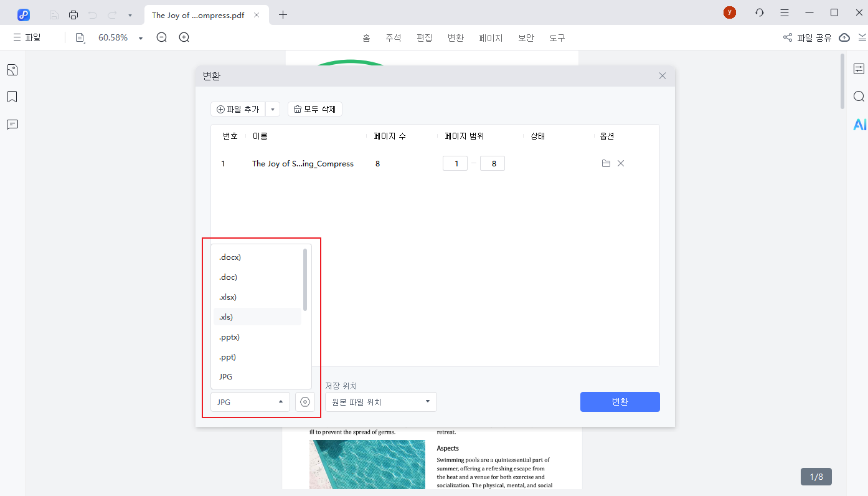
Task: Open the properties panel in right sidebar
Action: coord(859,69)
